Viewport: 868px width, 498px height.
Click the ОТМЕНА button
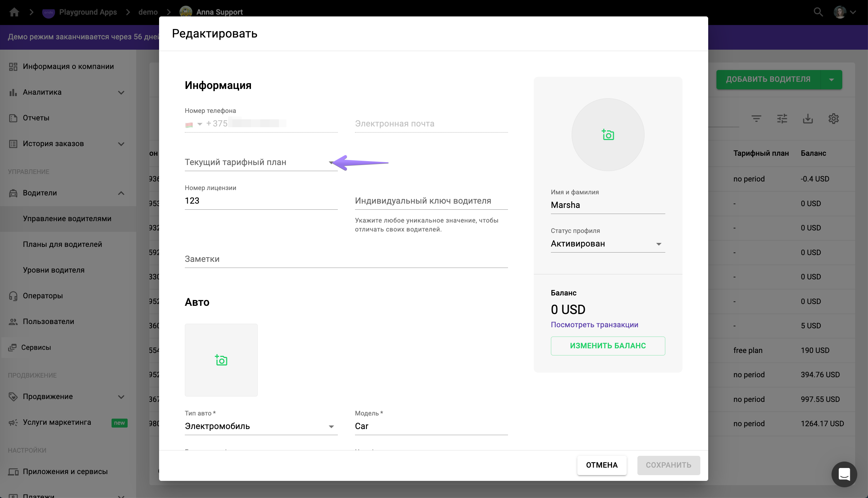(602, 465)
